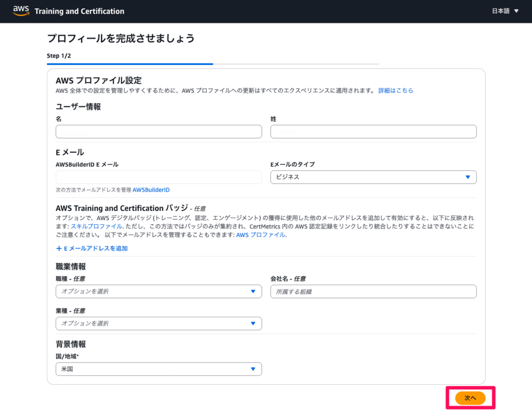Screen dimensions: 532x418
Task: Click the AWSBuilderID E メール input field
Action: tap(158, 177)
